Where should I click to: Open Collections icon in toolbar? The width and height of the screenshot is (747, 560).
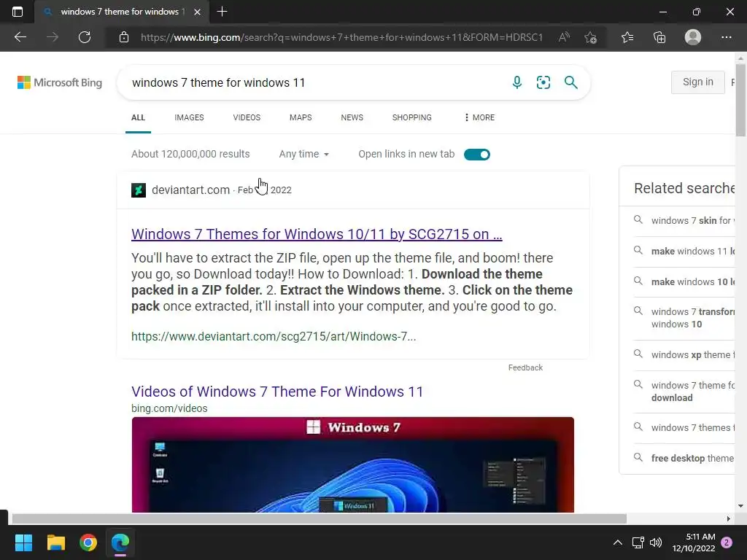[x=659, y=37]
